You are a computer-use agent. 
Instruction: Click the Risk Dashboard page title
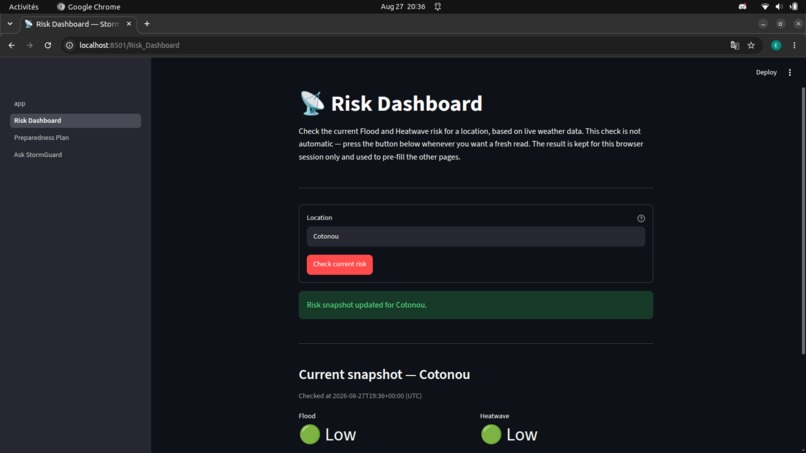[391, 103]
